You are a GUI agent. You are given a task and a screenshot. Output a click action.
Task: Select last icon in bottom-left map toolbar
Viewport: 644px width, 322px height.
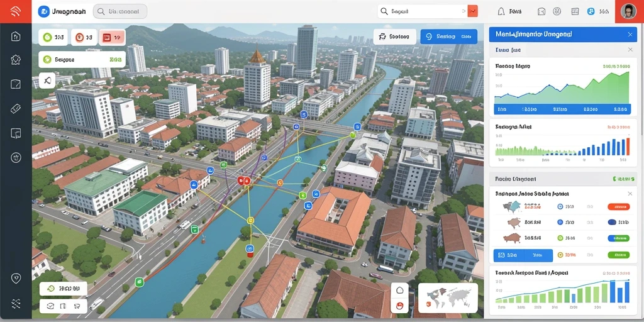76,306
